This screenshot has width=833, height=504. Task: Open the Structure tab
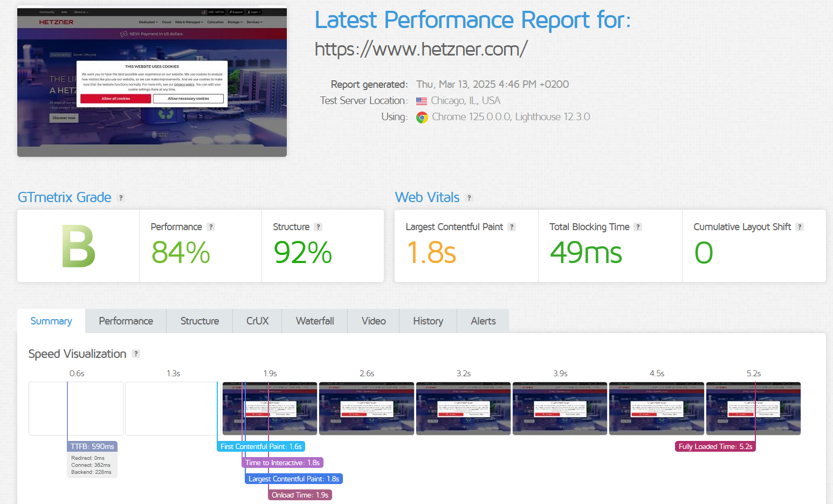[199, 321]
